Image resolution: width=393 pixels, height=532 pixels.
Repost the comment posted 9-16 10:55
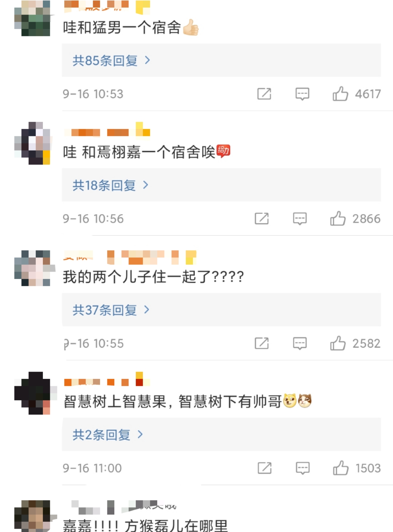[262, 343]
